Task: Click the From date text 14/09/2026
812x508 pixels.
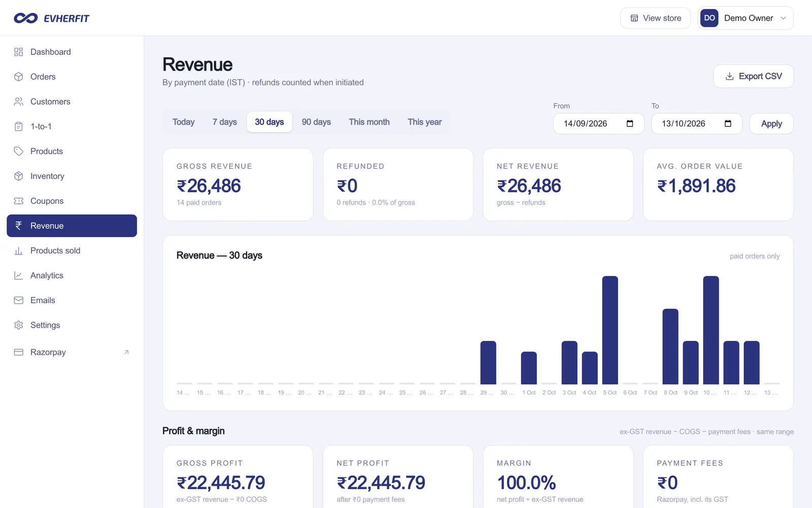Action: pos(585,123)
